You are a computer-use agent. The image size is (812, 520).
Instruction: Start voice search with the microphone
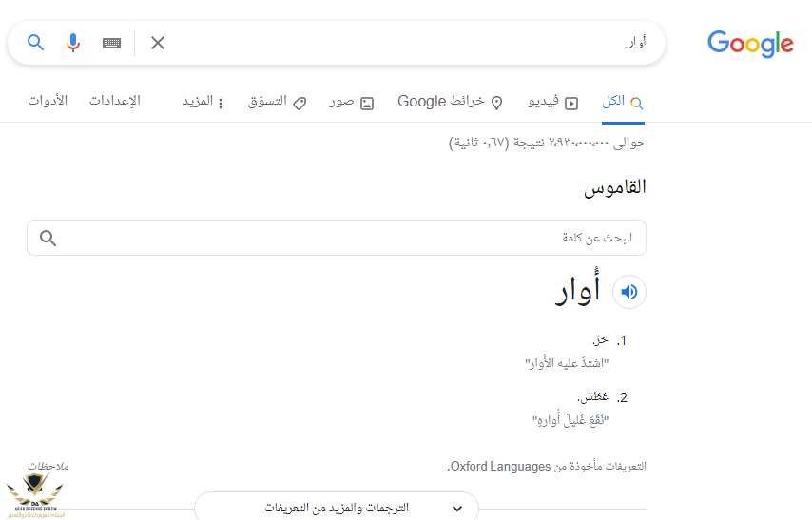tap(73, 43)
